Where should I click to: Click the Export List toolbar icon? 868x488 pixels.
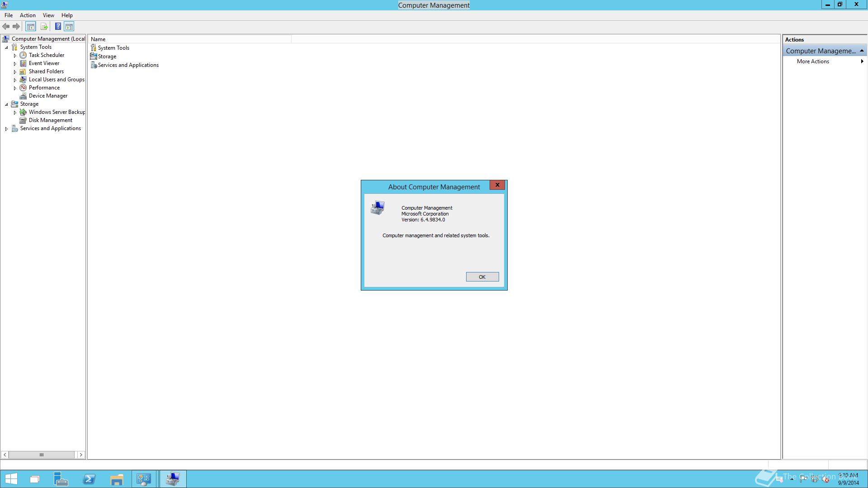(44, 27)
